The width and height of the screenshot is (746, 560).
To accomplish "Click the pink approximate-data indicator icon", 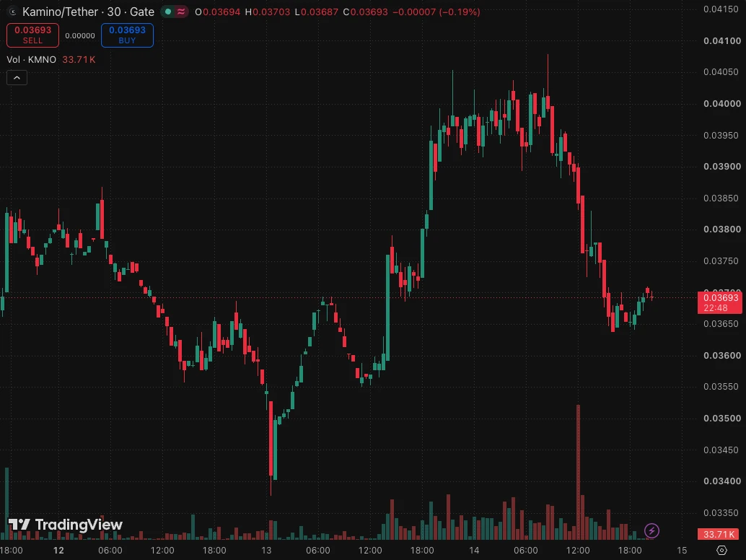I will [x=181, y=12].
